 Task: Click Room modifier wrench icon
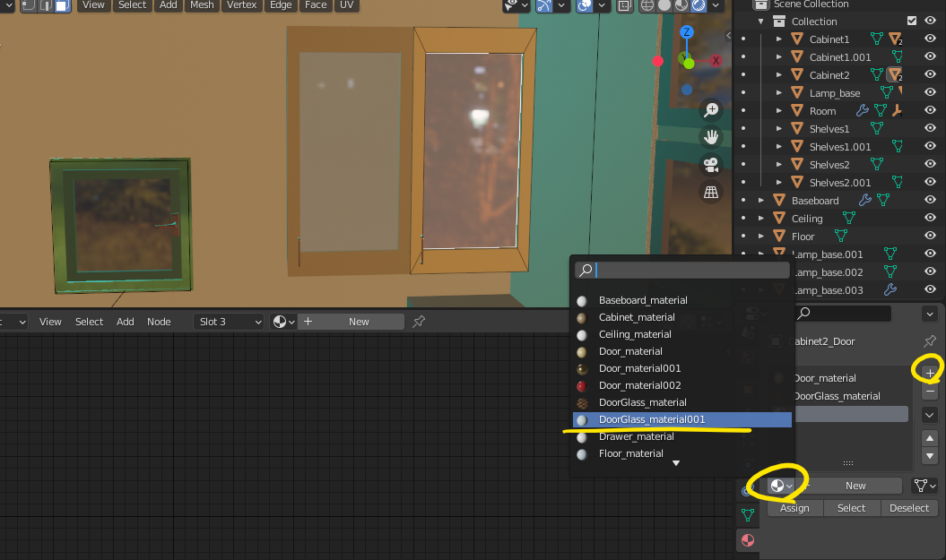click(x=862, y=110)
